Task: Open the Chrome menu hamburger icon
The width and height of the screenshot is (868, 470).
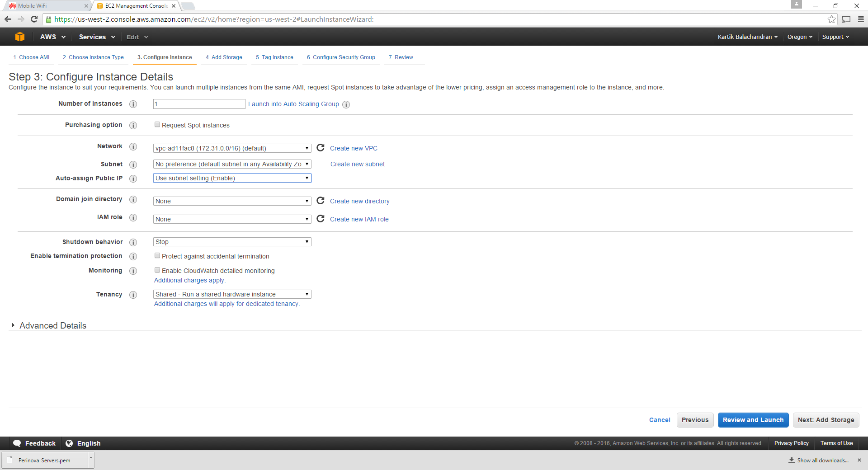Action: pyautogui.click(x=861, y=19)
